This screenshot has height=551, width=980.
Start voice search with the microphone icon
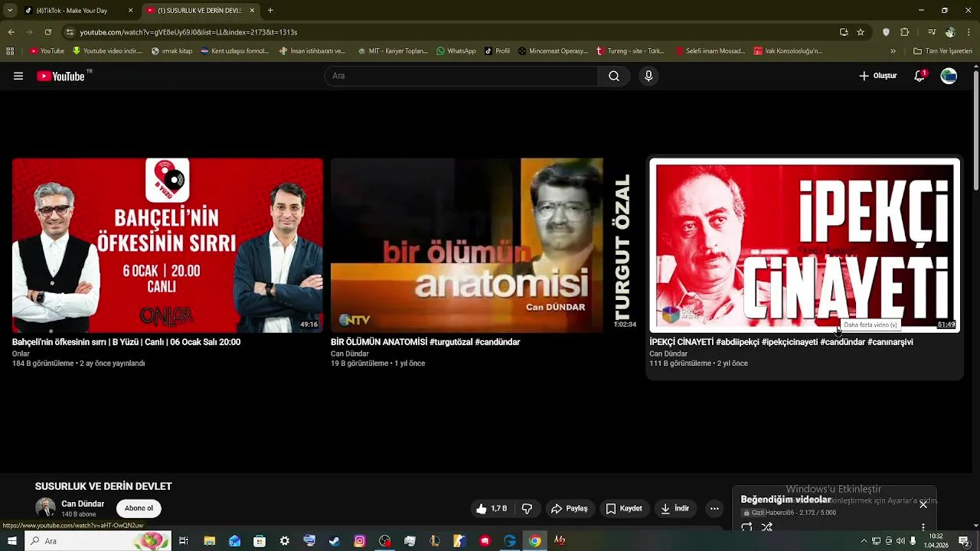648,76
